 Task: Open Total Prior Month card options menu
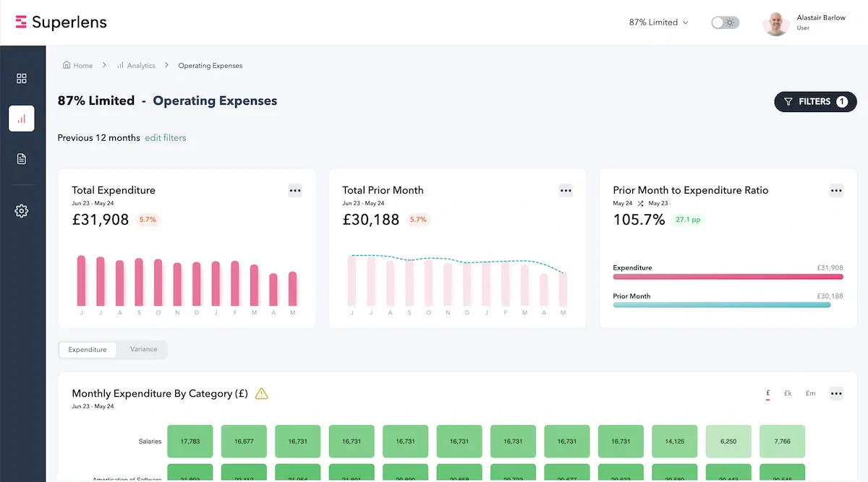(x=566, y=191)
